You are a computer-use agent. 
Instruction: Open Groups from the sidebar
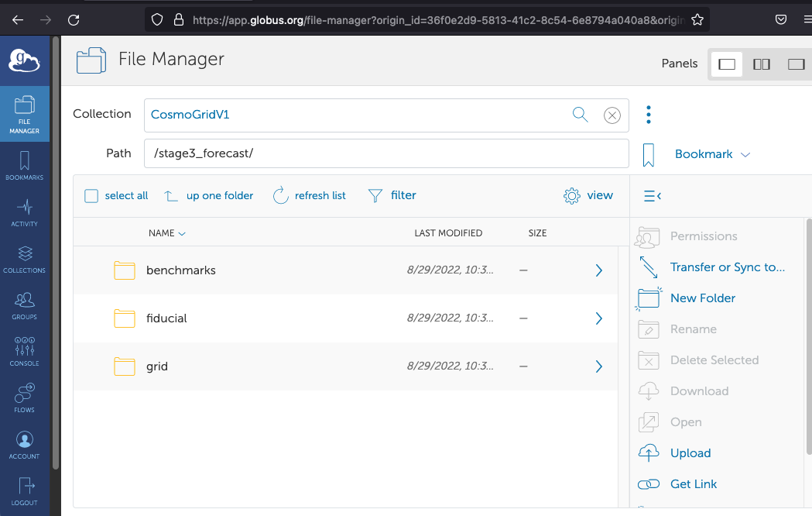[24, 304]
